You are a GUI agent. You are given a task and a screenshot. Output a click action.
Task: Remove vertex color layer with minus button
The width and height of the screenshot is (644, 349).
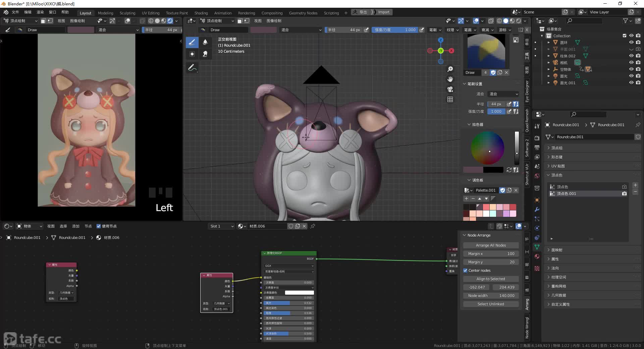pos(635,192)
